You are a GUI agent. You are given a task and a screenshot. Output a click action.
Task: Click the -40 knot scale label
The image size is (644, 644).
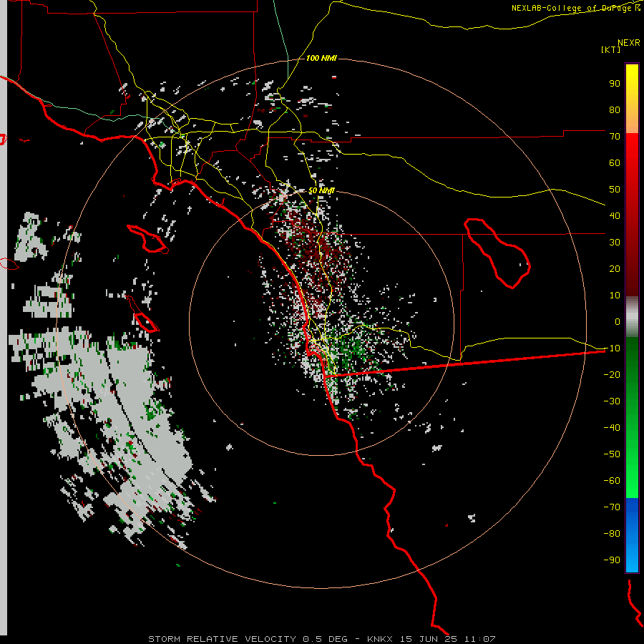[612, 428]
